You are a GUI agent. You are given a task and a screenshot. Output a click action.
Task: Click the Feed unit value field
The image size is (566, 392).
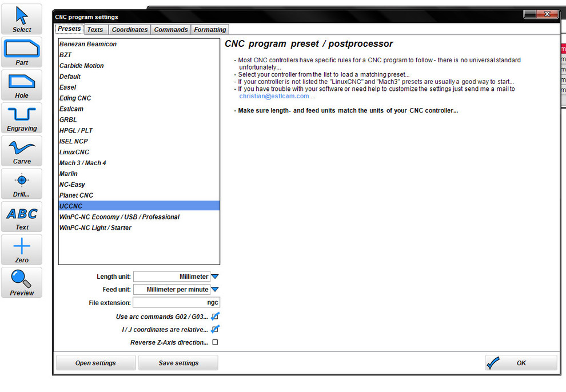[x=172, y=289]
